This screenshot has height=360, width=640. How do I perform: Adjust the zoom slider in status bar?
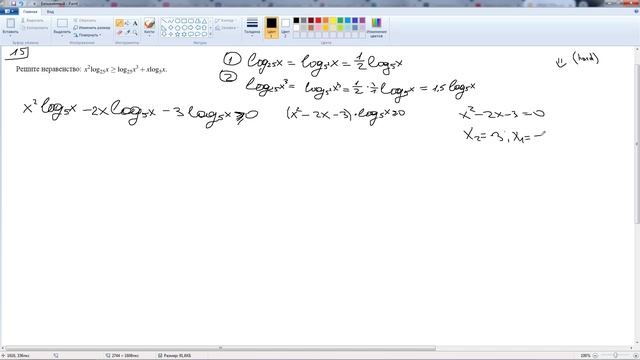point(616,356)
